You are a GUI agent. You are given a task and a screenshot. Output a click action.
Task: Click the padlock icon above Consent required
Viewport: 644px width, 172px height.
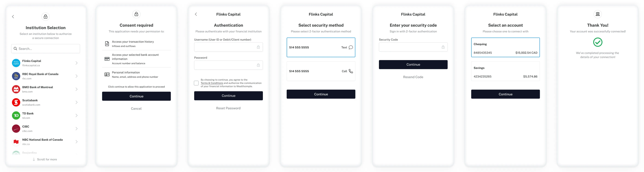[136, 14]
